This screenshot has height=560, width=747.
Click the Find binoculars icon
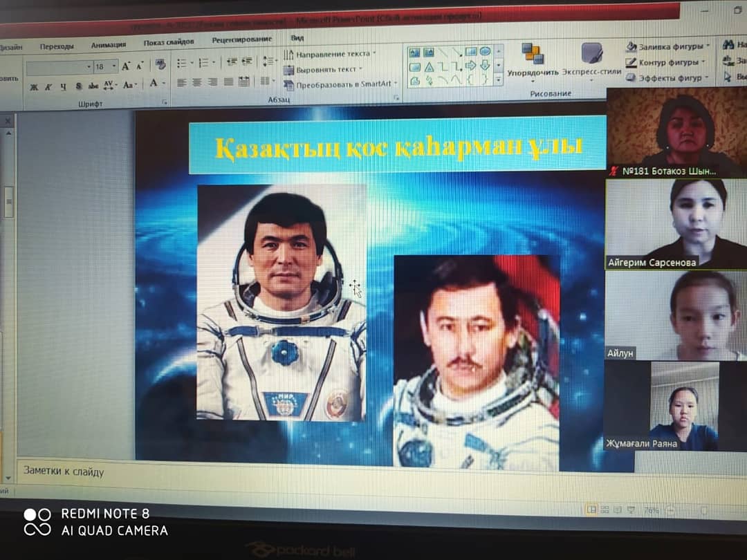tap(728, 45)
